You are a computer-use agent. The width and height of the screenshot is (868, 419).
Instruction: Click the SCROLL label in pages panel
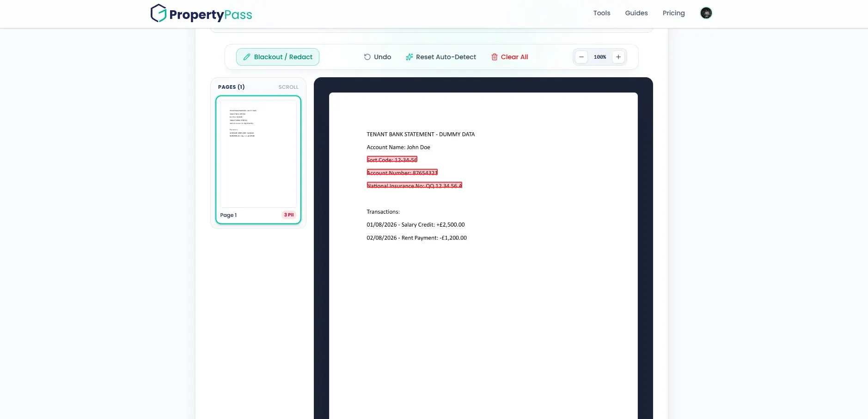[x=288, y=87]
